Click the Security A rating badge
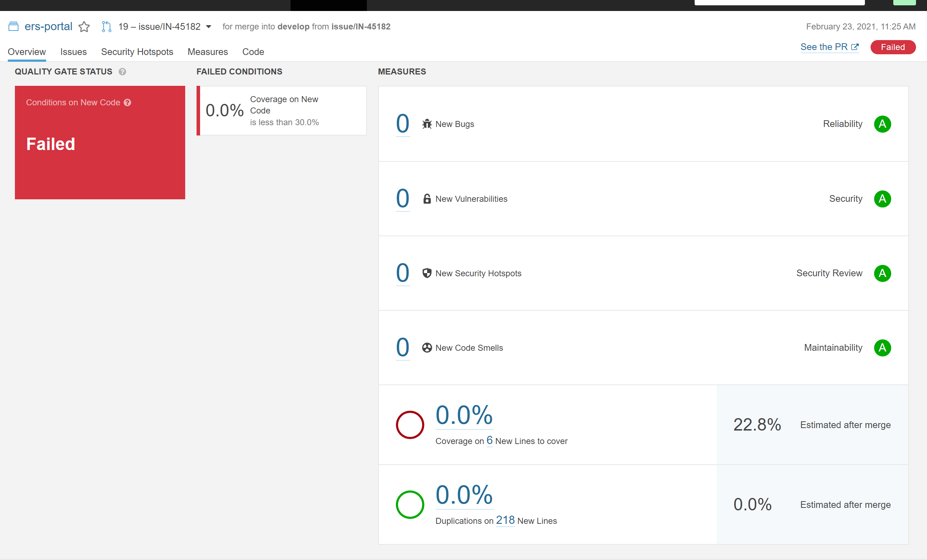The height and width of the screenshot is (560, 927). (882, 199)
